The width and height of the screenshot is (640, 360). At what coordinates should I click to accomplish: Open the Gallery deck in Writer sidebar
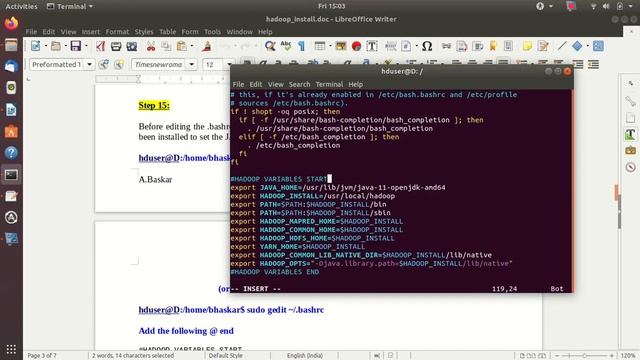click(x=630, y=151)
